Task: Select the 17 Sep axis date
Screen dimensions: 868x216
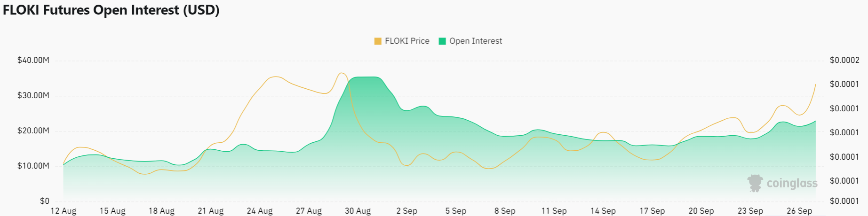Action: point(652,211)
